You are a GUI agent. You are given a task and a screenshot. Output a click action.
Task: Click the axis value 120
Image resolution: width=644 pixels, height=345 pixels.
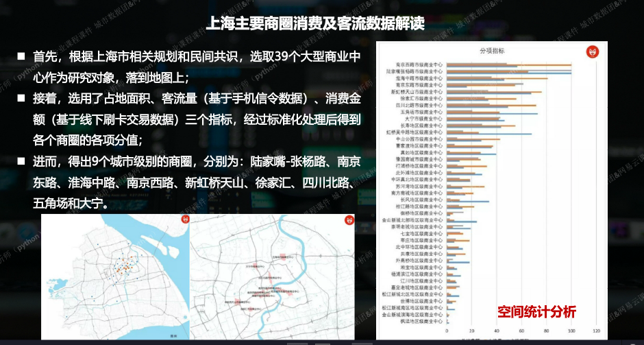(597, 331)
